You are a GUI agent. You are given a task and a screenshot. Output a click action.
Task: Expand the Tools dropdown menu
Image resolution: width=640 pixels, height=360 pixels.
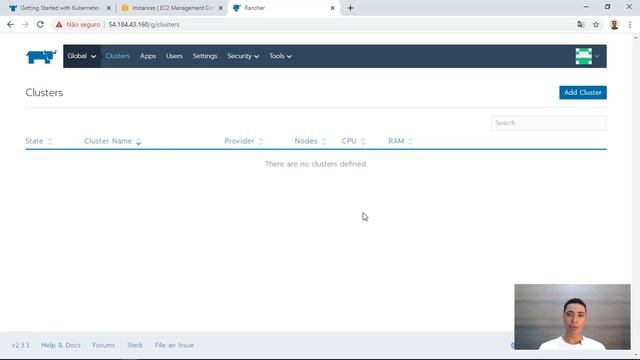(x=280, y=56)
